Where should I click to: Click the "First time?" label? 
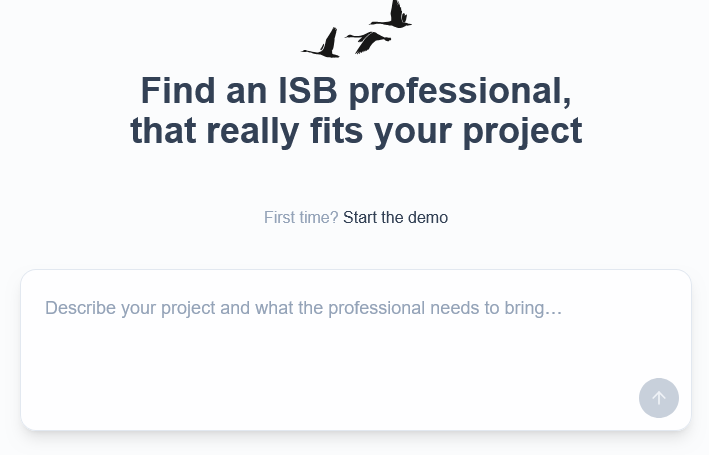301,217
